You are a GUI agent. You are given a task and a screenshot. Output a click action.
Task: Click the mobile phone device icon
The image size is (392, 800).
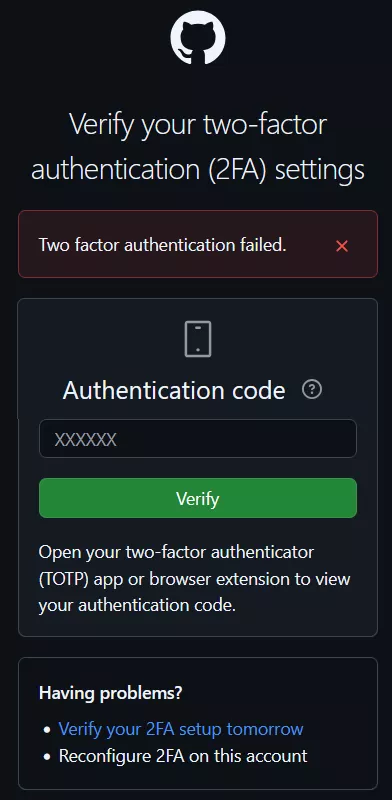(198, 339)
